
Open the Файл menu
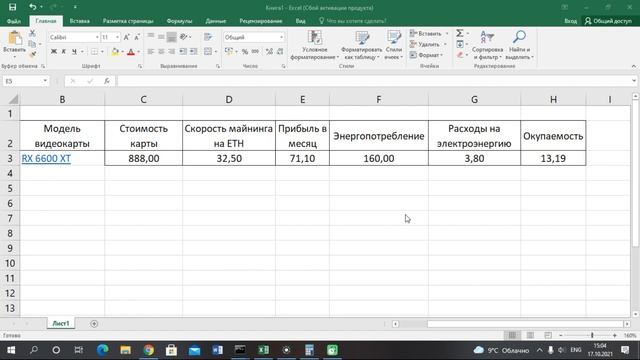(x=14, y=21)
